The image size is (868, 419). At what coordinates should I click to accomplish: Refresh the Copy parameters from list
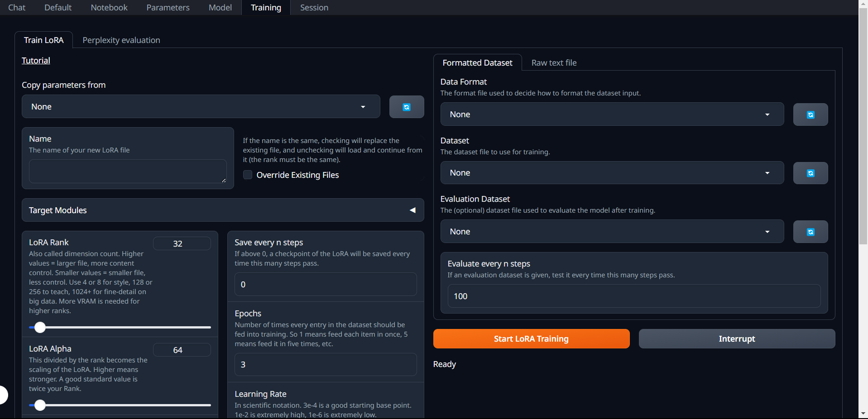406,107
